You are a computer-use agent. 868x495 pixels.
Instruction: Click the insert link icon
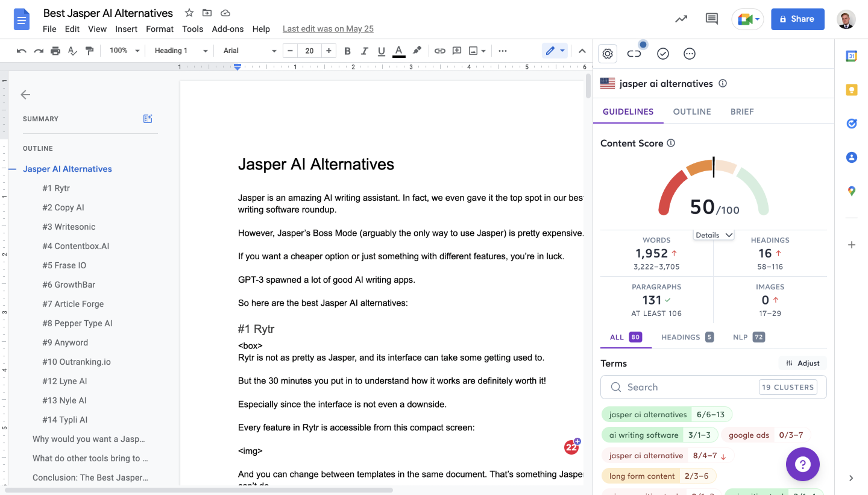440,51
